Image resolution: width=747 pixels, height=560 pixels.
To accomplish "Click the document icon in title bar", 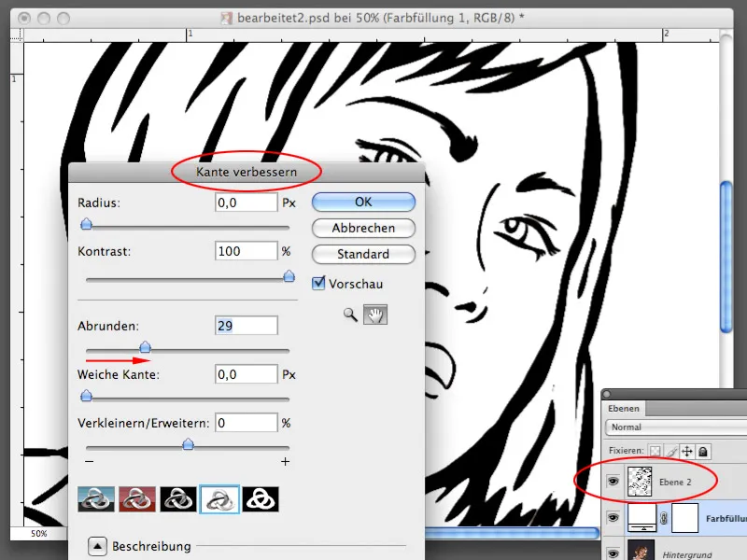I will pyautogui.click(x=226, y=18).
